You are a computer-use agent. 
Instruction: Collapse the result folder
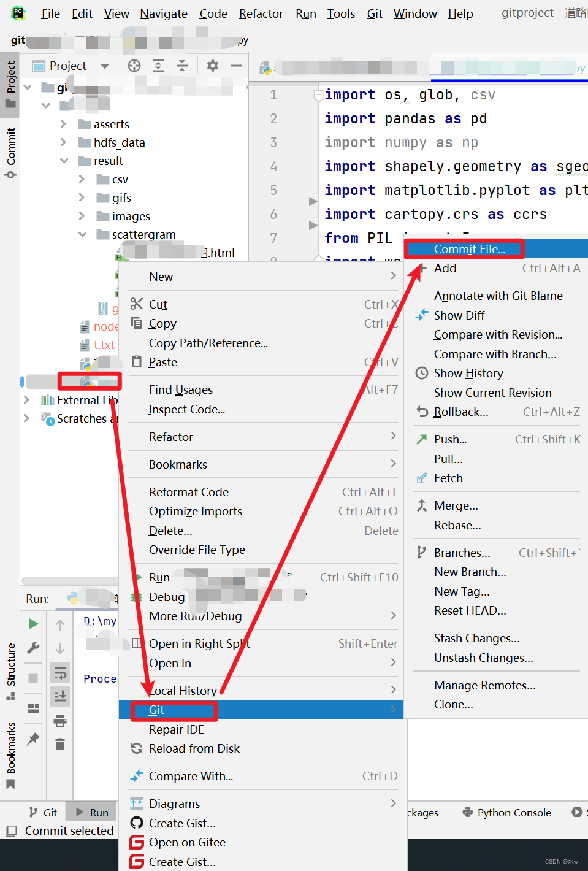[x=64, y=161]
